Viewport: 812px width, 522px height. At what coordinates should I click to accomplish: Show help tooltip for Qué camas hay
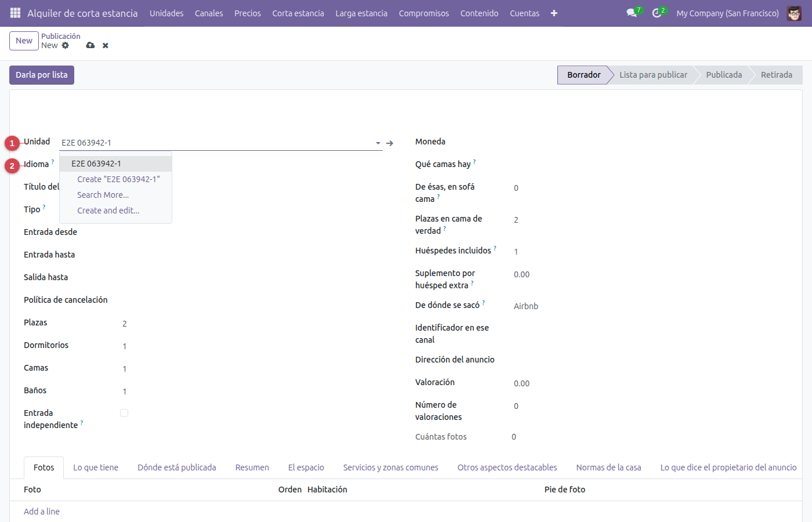pos(474,162)
